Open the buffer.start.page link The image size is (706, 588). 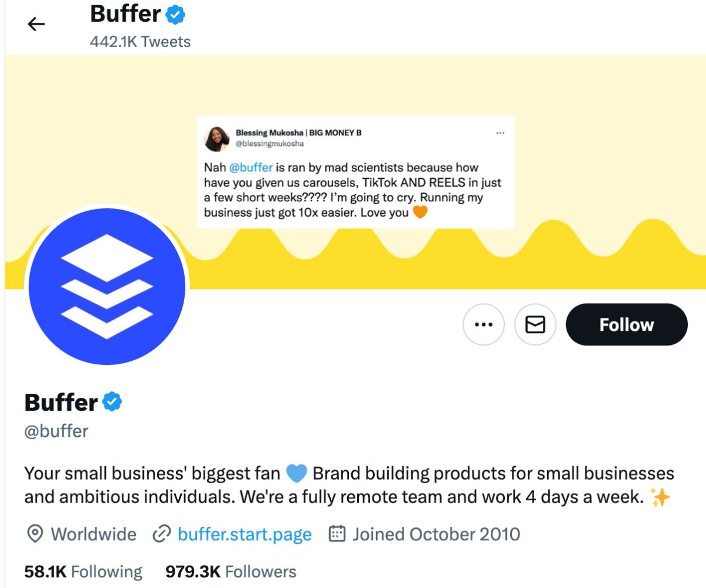tap(244, 534)
